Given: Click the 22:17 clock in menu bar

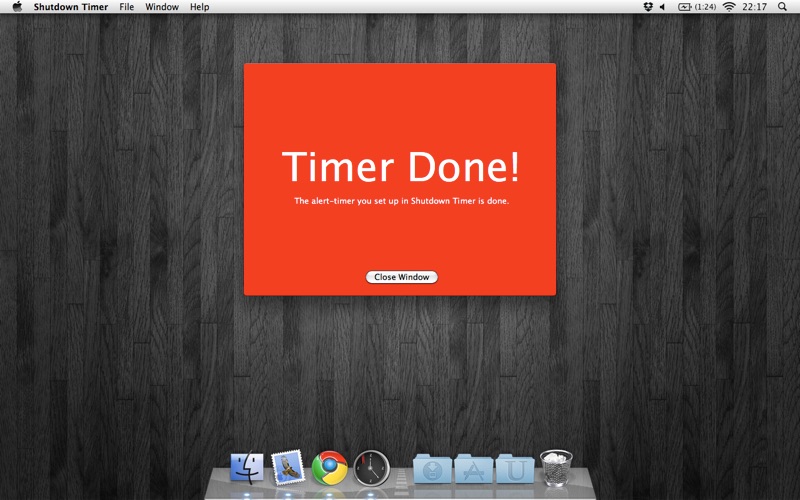Looking at the screenshot, I should (x=756, y=7).
